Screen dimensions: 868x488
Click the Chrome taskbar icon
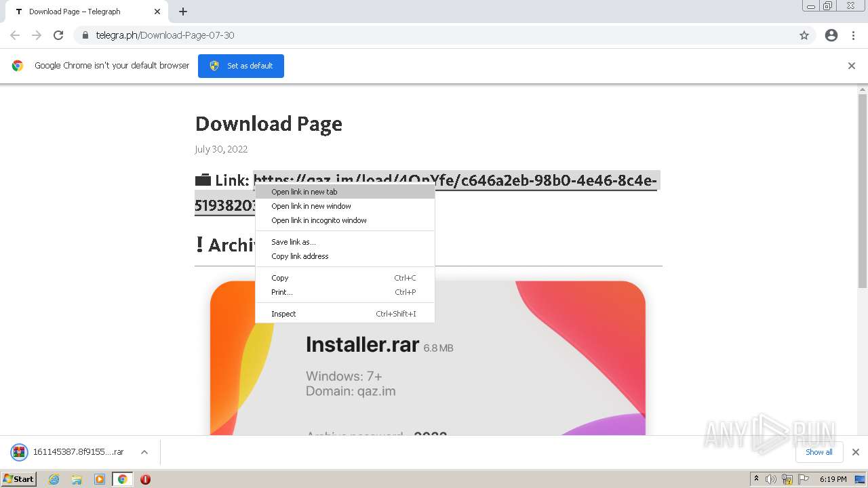point(123,479)
